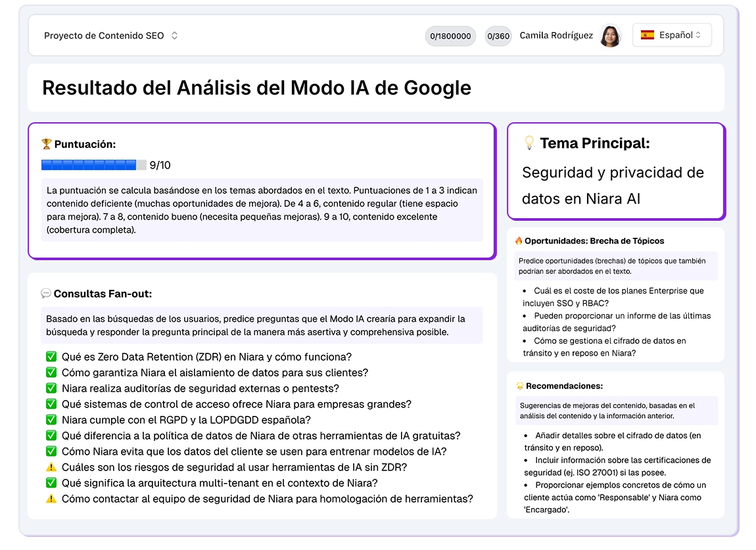Image resolution: width=756 pixels, height=550 pixels.
Task: Click the speech bubble icon beside Consultas Fan-out
Action: [46, 294]
